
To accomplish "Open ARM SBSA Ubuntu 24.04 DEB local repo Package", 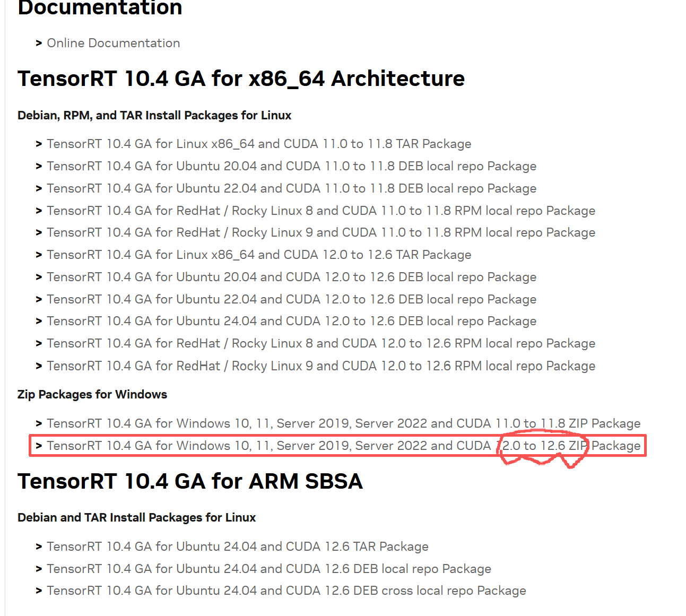I will 269,569.
